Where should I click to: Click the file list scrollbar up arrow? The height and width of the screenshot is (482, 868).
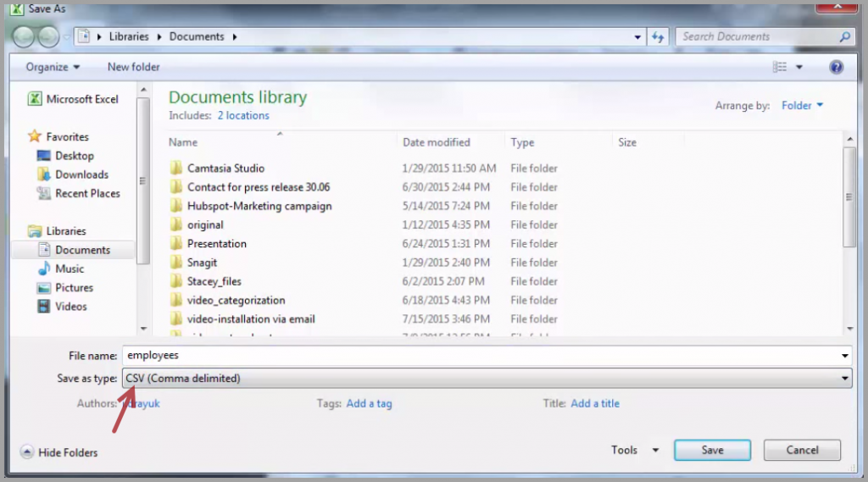[x=849, y=139]
